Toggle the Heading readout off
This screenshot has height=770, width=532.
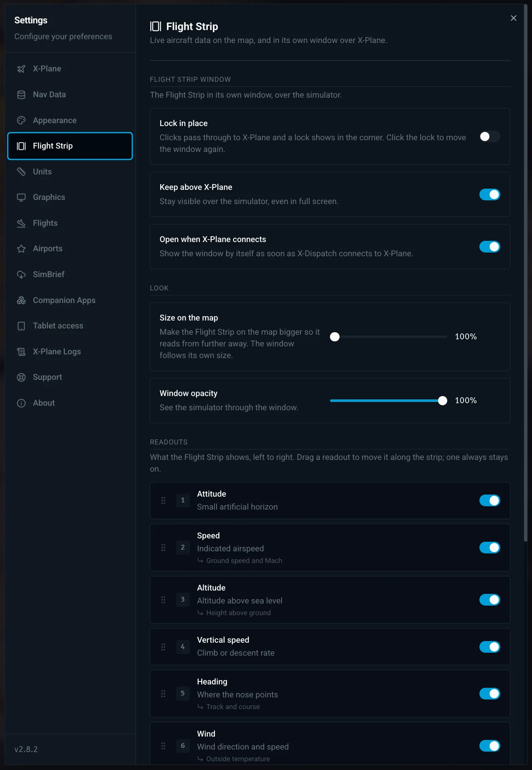coord(490,694)
